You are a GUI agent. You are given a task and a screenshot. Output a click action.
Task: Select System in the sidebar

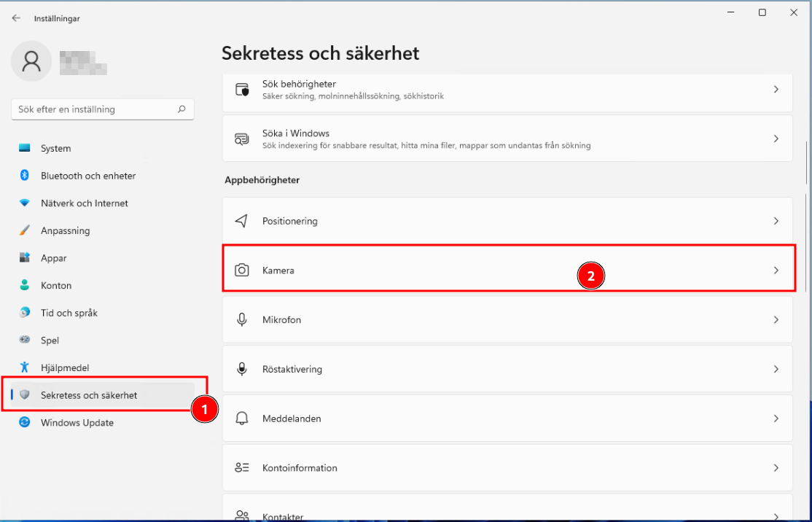click(x=103, y=148)
